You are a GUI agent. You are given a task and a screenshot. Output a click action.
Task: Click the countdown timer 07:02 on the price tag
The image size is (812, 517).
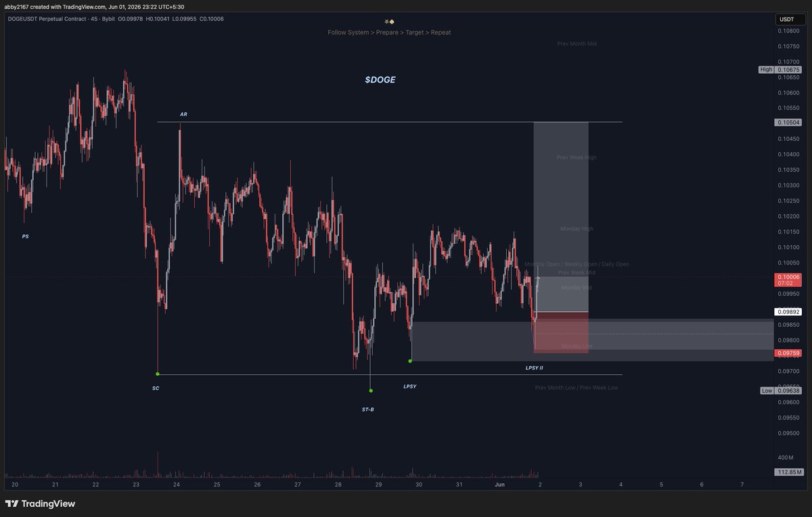click(786, 284)
